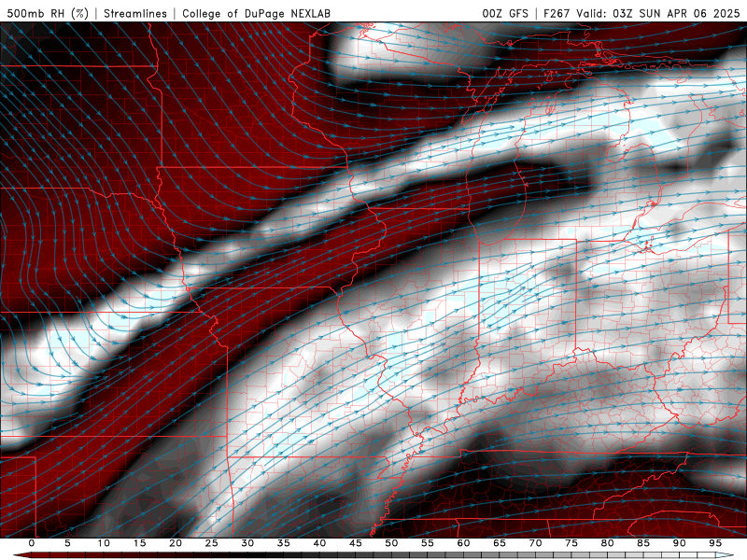
Task: Click the "35" value on color scale
Action: 283,543
